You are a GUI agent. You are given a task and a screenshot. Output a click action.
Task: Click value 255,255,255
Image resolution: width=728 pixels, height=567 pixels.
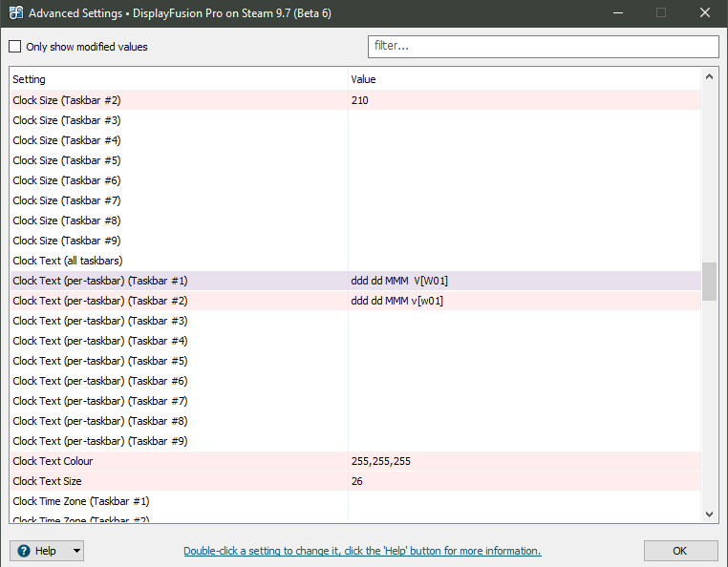(x=380, y=461)
